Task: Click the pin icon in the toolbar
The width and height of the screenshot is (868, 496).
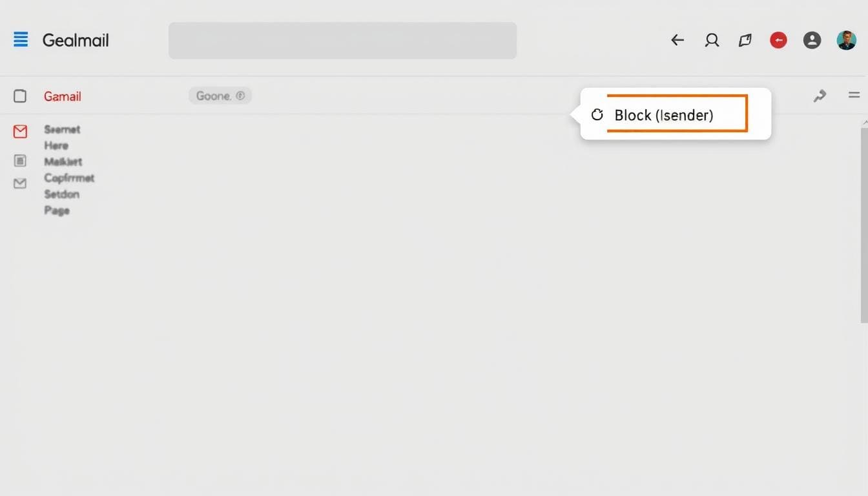Action: click(820, 96)
